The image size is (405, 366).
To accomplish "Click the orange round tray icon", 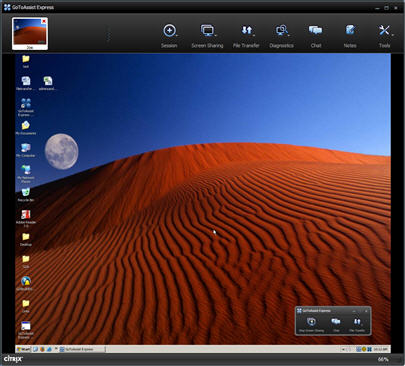I will pyautogui.click(x=364, y=349).
